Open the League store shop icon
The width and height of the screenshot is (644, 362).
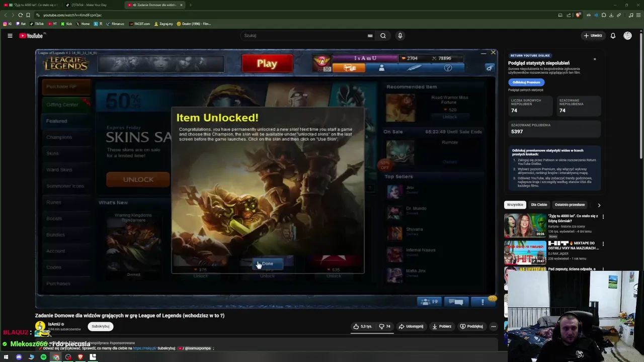point(349,68)
